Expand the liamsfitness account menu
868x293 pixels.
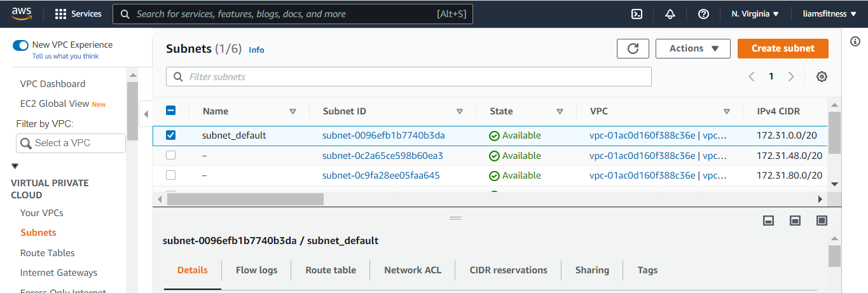click(829, 14)
